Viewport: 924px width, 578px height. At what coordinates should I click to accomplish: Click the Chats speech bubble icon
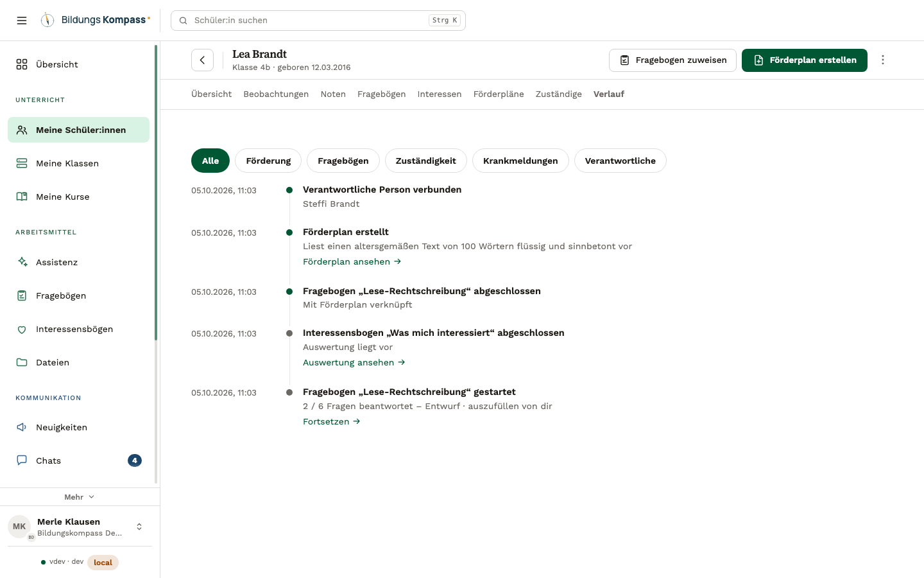point(22,460)
